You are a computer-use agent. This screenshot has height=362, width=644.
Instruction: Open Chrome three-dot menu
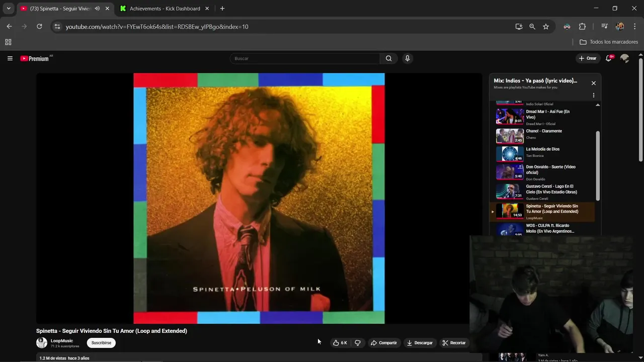(x=634, y=27)
